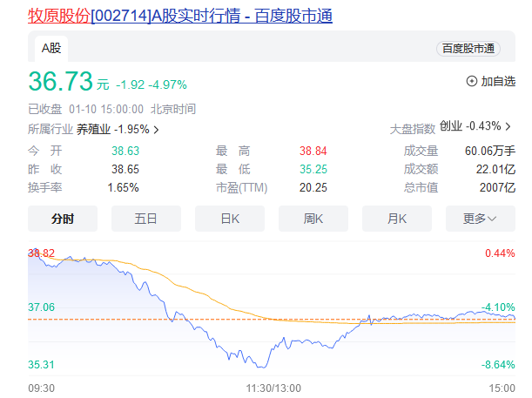Click the 成交额 value 22.01亿
Image resolution: width=532 pixels, height=398 pixels.
[x=495, y=169]
